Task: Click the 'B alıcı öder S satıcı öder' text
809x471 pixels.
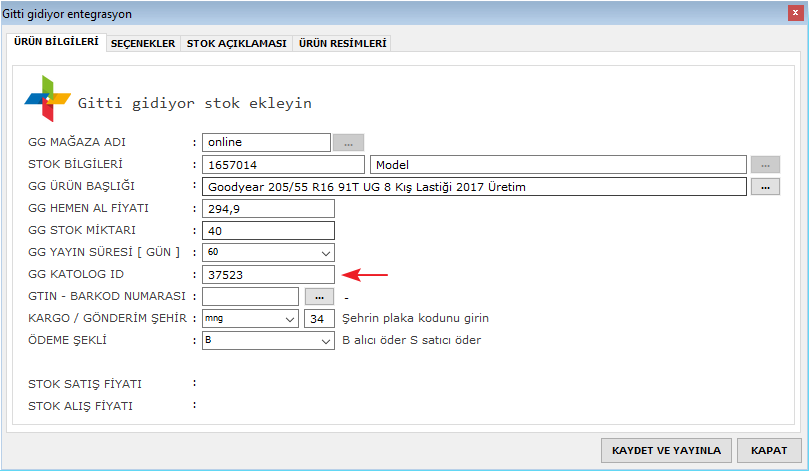Action: [x=411, y=340]
